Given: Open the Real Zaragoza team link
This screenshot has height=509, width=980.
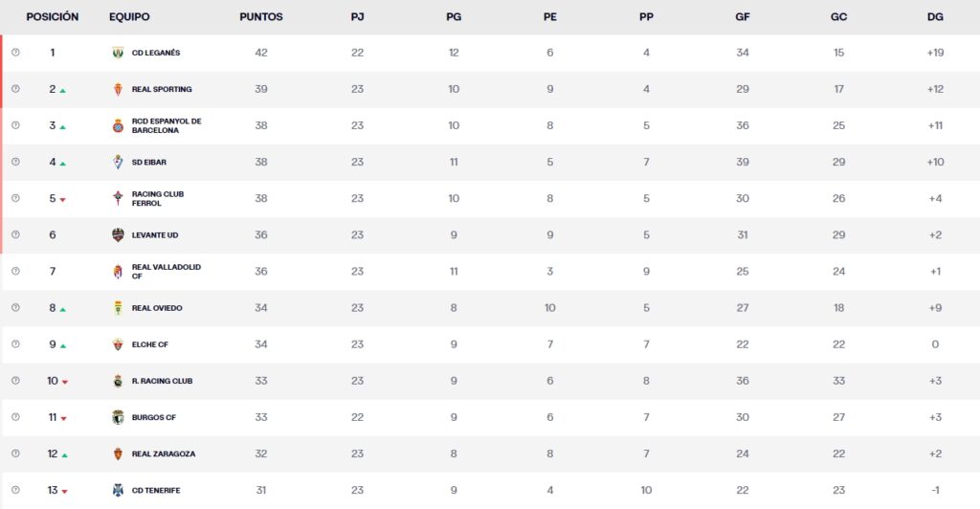Looking at the screenshot, I should (163, 454).
